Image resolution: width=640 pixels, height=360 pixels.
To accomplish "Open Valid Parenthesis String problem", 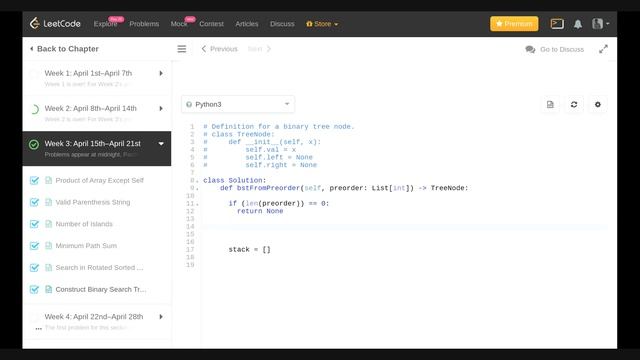I will click(x=93, y=202).
